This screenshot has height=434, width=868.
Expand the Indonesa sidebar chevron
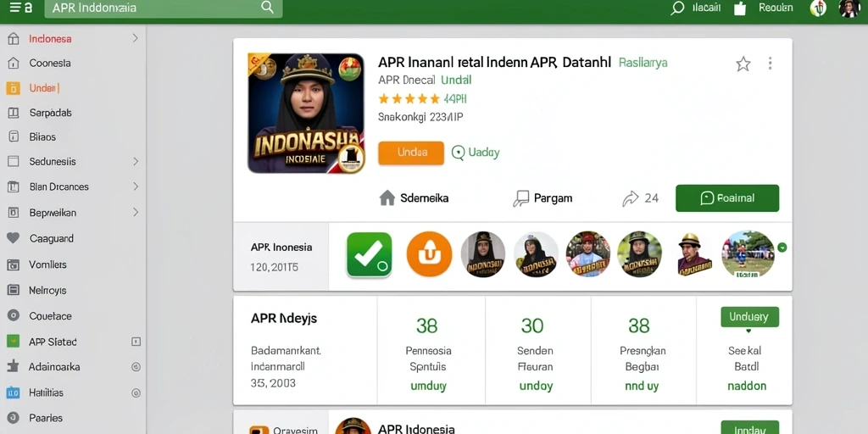[135, 38]
